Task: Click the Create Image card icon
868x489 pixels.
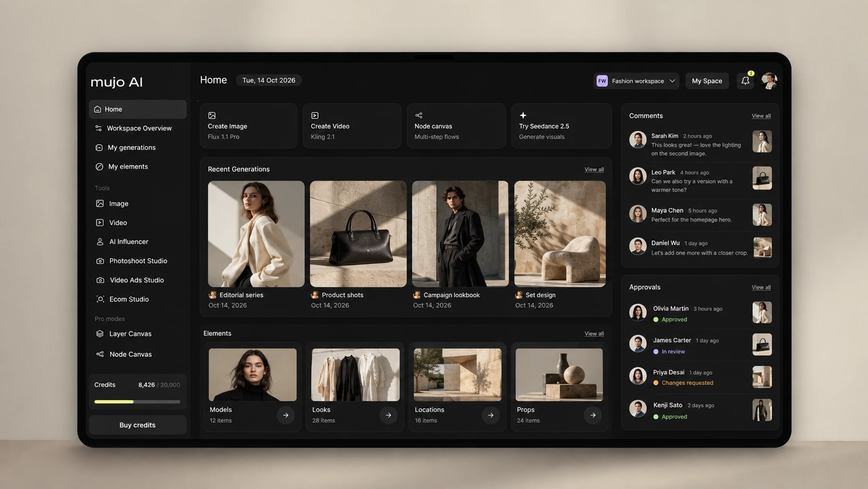Action: pyautogui.click(x=212, y=115)
